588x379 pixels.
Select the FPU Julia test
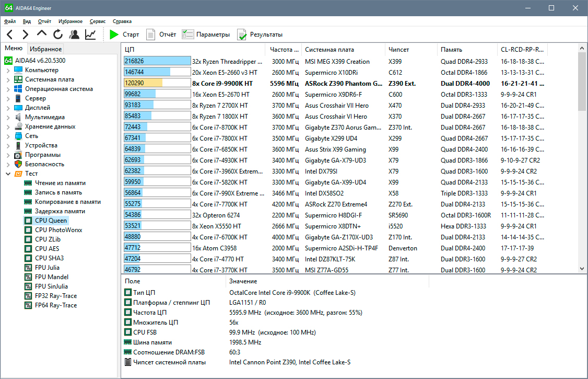[42, 267]
